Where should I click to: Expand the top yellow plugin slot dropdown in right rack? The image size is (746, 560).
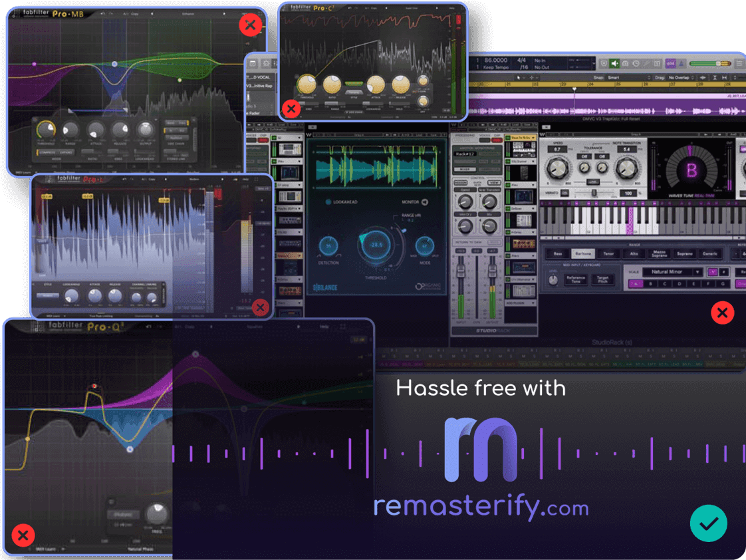point(533,138)
